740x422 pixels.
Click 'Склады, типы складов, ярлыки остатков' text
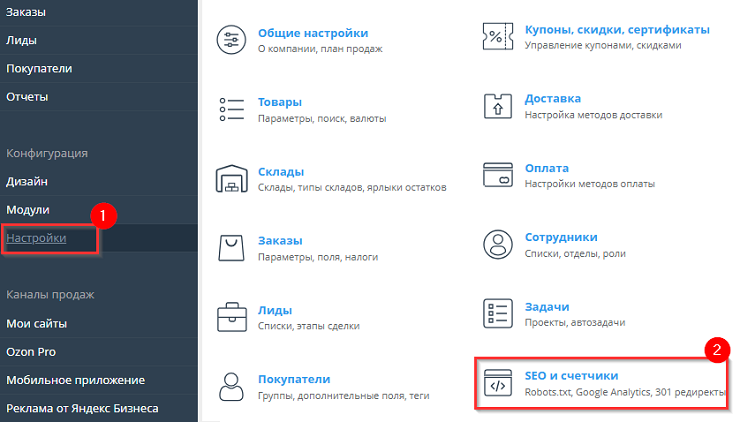click(x=352, y=188)
